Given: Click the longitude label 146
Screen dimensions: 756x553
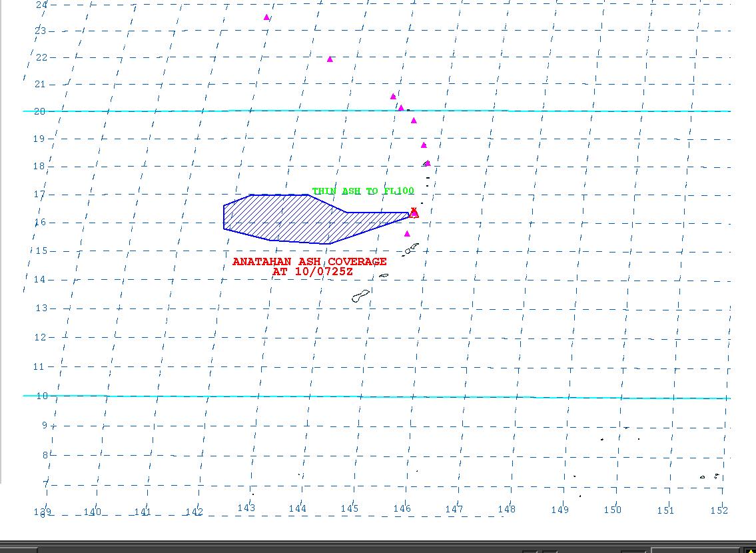Looking at the screenshot, I should (x=402, y=508).
